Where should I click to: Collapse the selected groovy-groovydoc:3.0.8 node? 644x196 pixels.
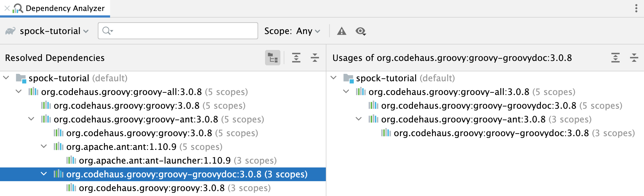tap(44, 174)
